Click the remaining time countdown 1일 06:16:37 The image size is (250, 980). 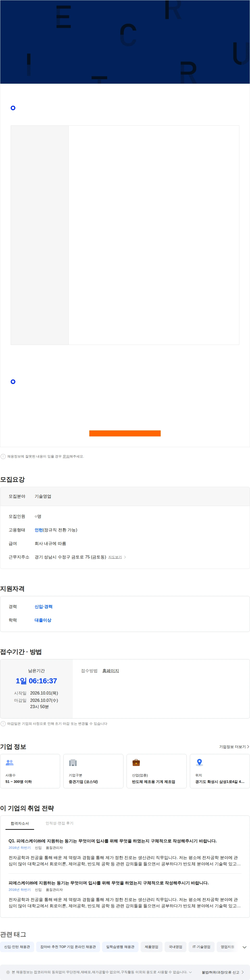coord(36,681)
